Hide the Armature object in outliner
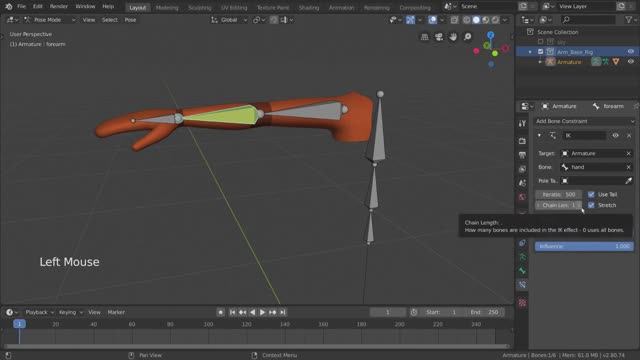The width and height of the screenshot is (640, 360). [x=631, y=62]
